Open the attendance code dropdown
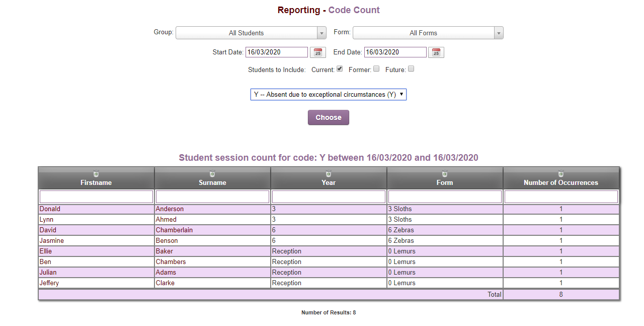The width and height of the screenshot is (644, 326). tap(328, 94)
